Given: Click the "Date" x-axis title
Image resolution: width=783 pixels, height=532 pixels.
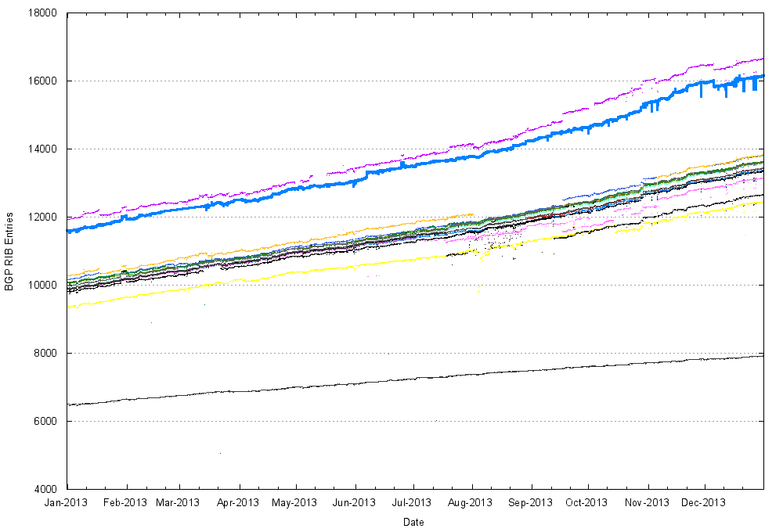Looking at the screenshot, I should coord(414,522).
